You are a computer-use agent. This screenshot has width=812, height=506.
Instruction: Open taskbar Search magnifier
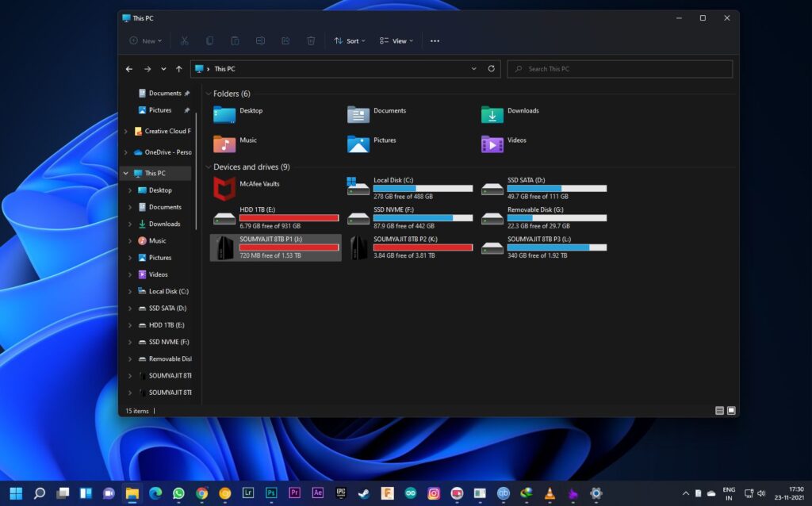click(39, 493)
